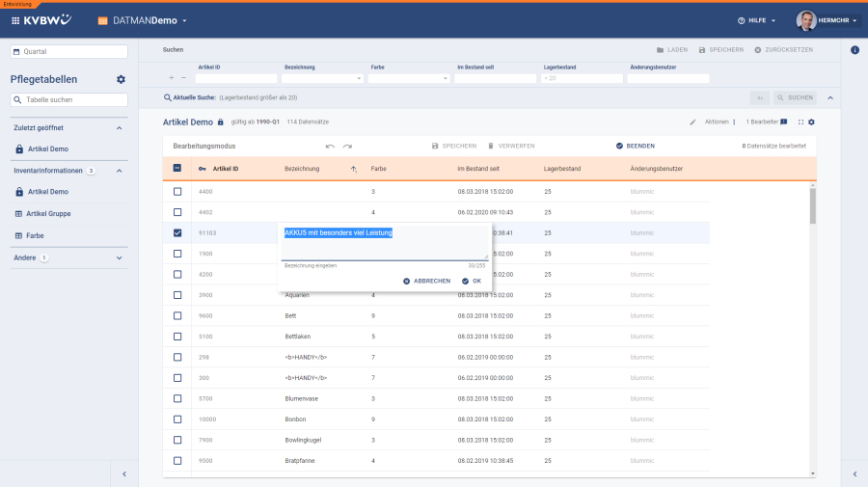Click the undo arrow in Bearbeitungsmodus
Screen dimensions: 868x487
pos(330,146)
